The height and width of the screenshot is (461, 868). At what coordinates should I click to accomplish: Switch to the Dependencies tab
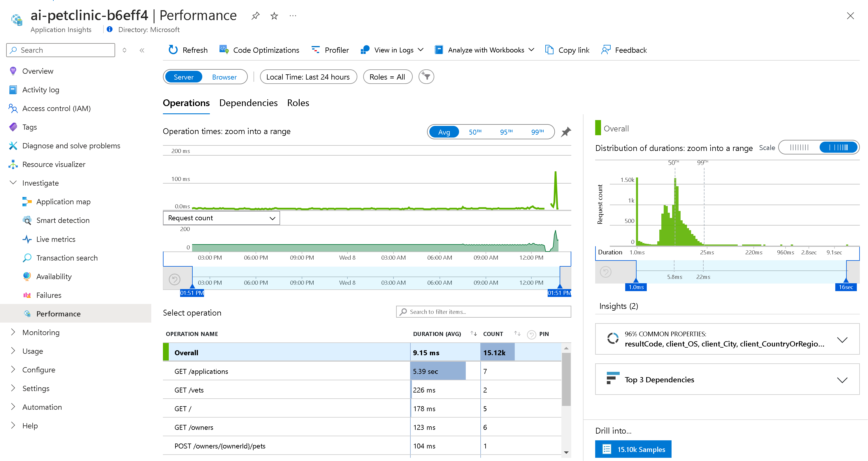click(248, 103)
